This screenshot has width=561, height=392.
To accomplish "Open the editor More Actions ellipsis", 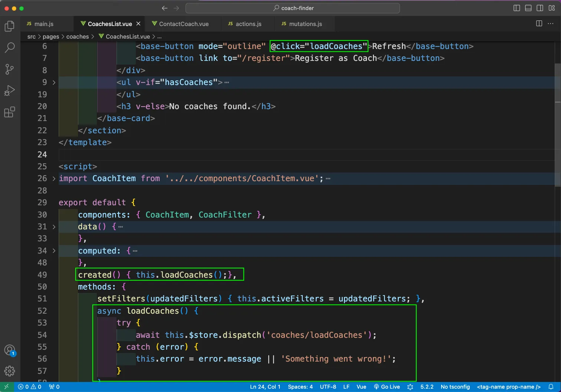I will tap(551, 23).
